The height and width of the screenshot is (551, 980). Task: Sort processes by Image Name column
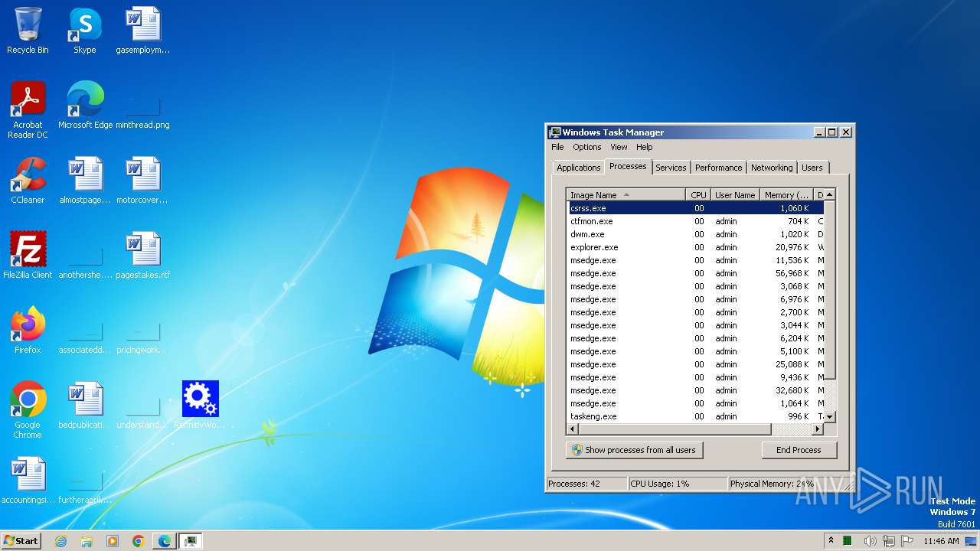click(x=626, y=195)
